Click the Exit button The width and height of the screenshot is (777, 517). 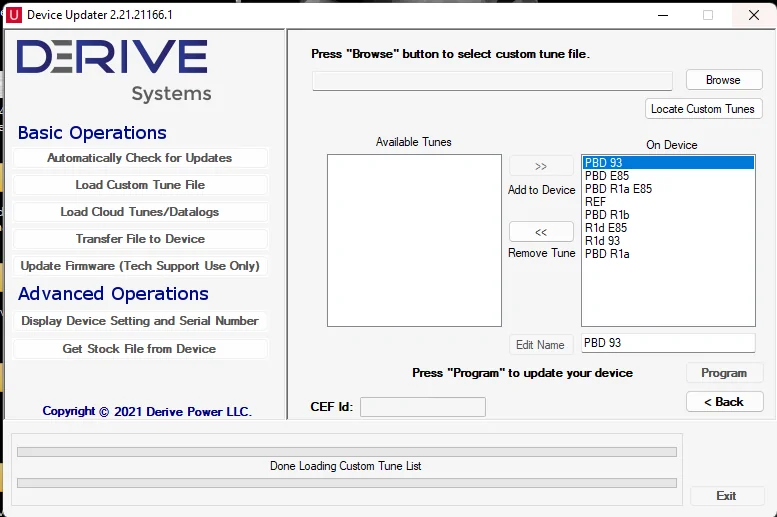(726, 496)
